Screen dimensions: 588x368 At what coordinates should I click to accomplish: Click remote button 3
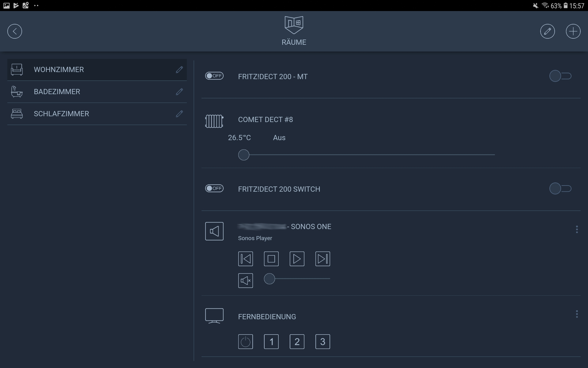323,342
